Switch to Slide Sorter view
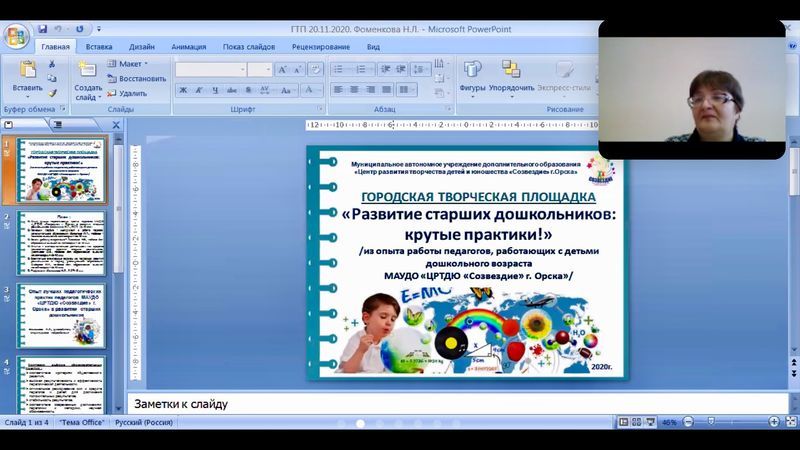This screenshot has width=800, height=450. [637, 422]
